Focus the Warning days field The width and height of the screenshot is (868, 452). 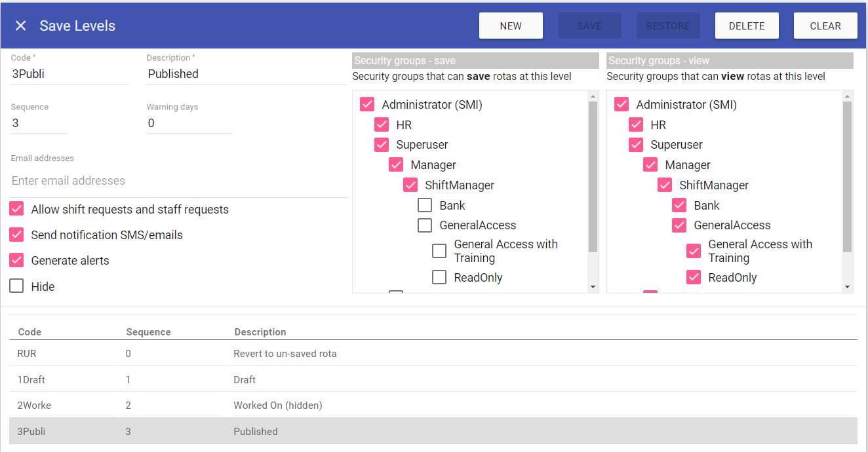pos(189,123)
